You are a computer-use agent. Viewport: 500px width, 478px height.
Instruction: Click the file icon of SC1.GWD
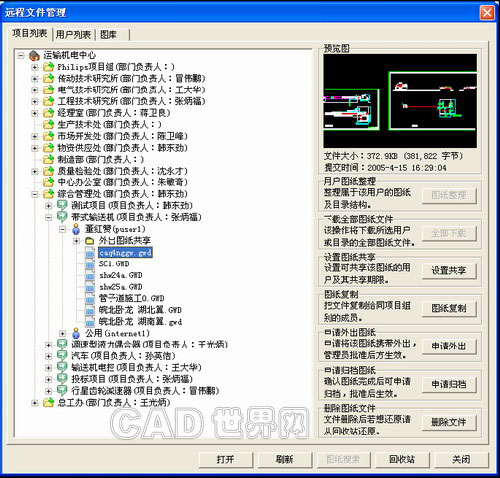(x=90, y=264)
